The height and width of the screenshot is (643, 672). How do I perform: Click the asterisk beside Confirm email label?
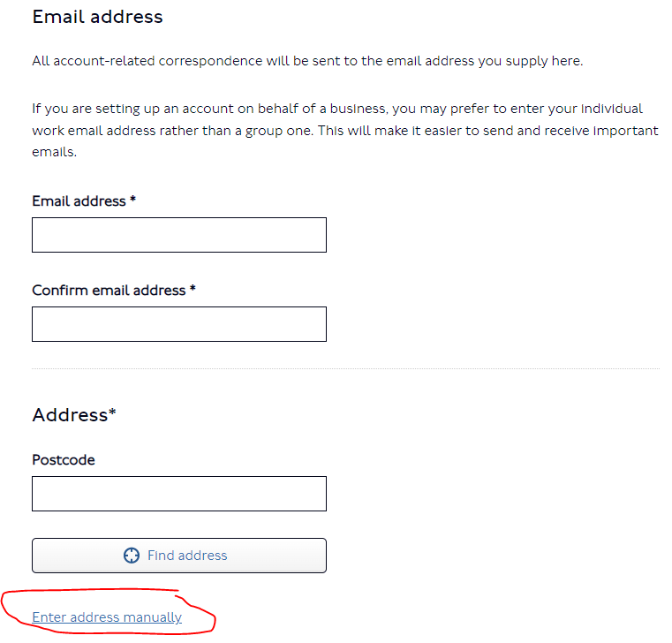pyautogui.click(x=193, y=290)
